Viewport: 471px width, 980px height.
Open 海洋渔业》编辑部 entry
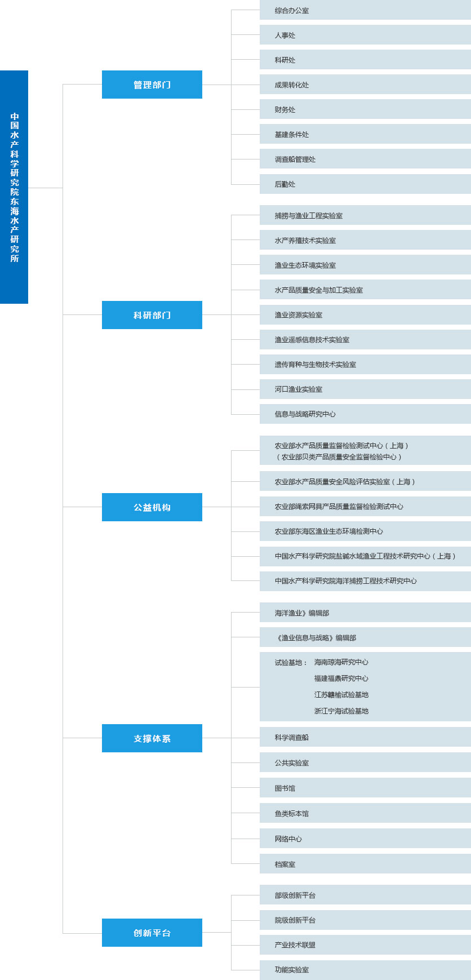click(x=365, y=613)
